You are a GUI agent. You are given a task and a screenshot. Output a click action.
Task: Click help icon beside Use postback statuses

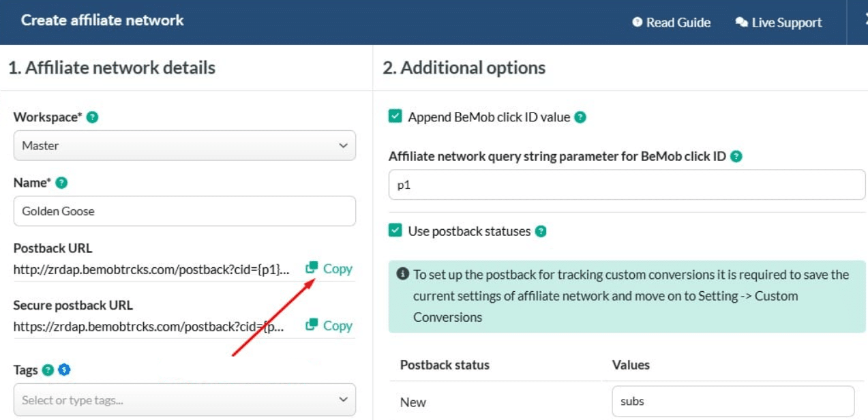(541, 231)
